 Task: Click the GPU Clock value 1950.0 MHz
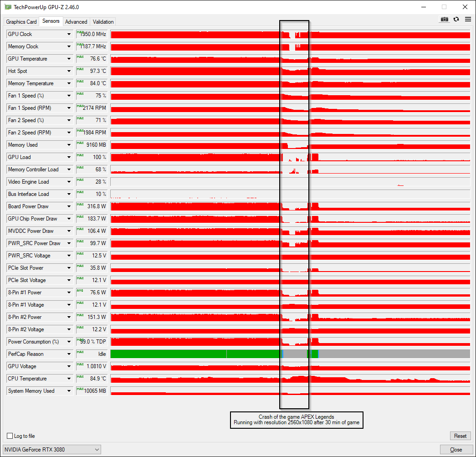coord(92,34)
